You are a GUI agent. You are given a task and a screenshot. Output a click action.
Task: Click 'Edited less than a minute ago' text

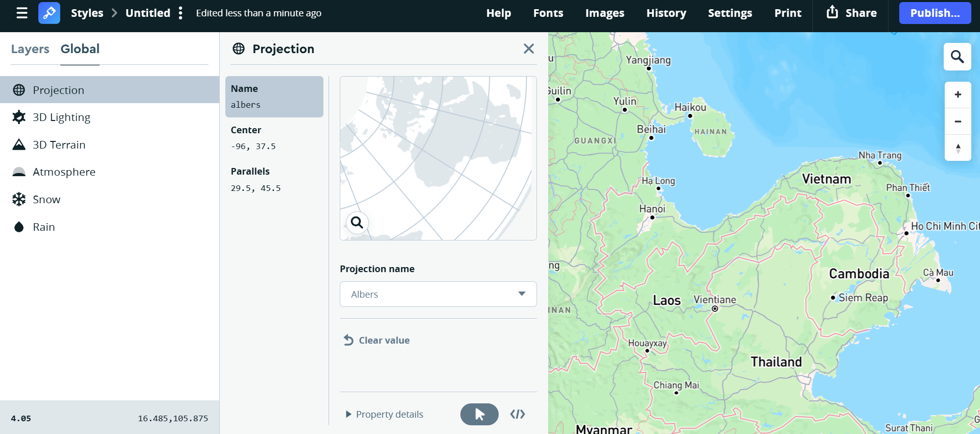[259, 13]
